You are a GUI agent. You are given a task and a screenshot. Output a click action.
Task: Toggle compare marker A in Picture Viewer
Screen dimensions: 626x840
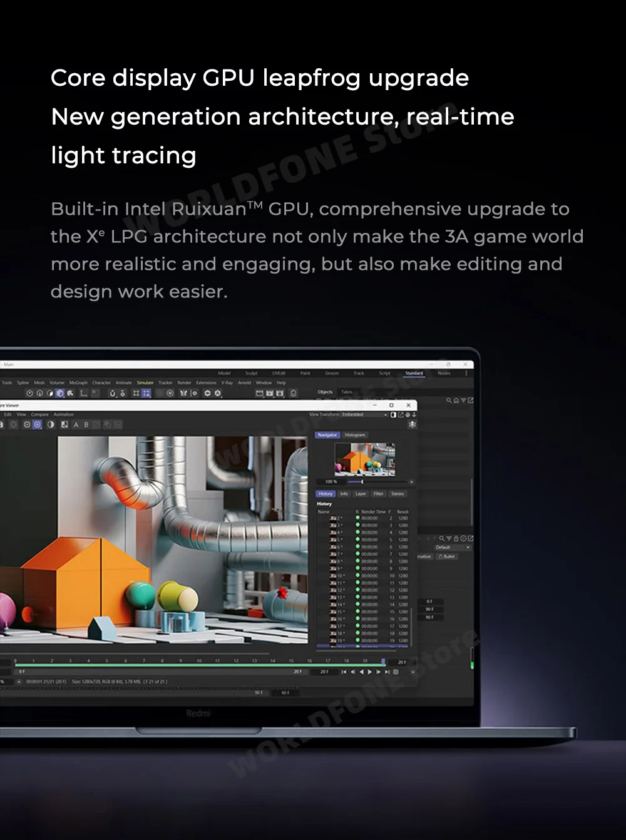[x=76, y=424]
